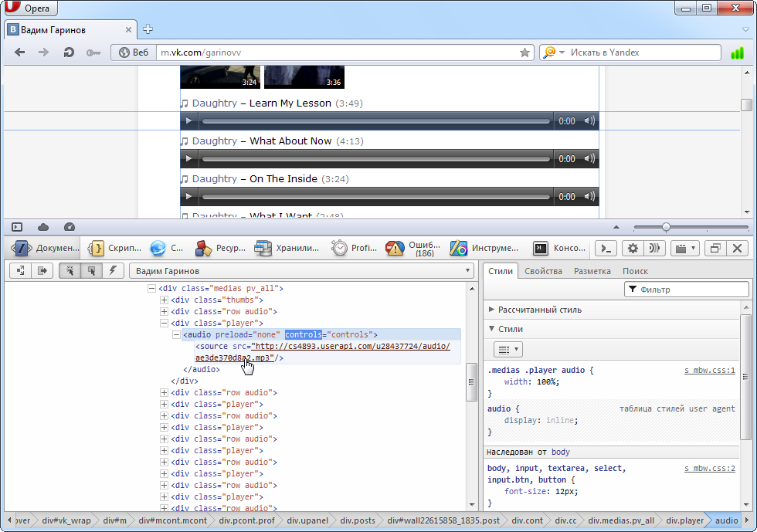Screen dimensions: 757x532
Task: Mute the What About Now player
Action: point(589,158)
